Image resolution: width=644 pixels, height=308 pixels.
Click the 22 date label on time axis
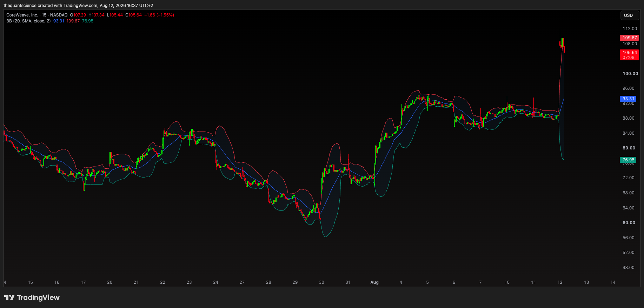pyautogui.click(x=162, y=282)
